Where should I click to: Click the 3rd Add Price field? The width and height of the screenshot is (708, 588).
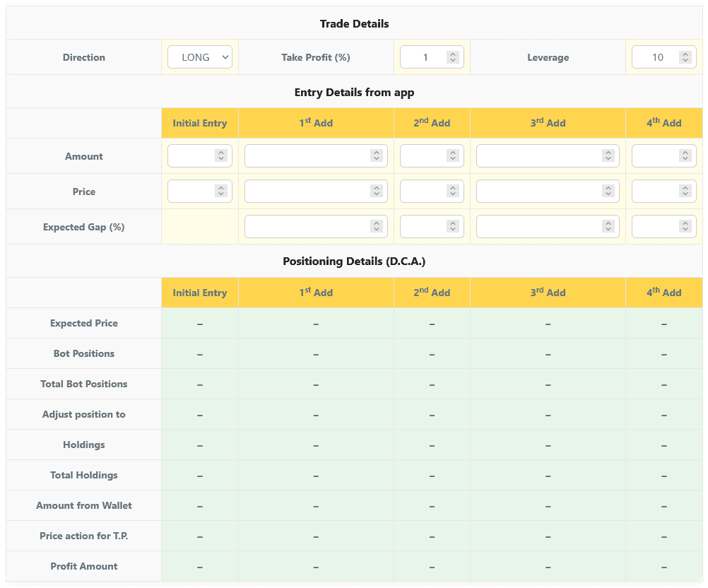coord(548,191)
